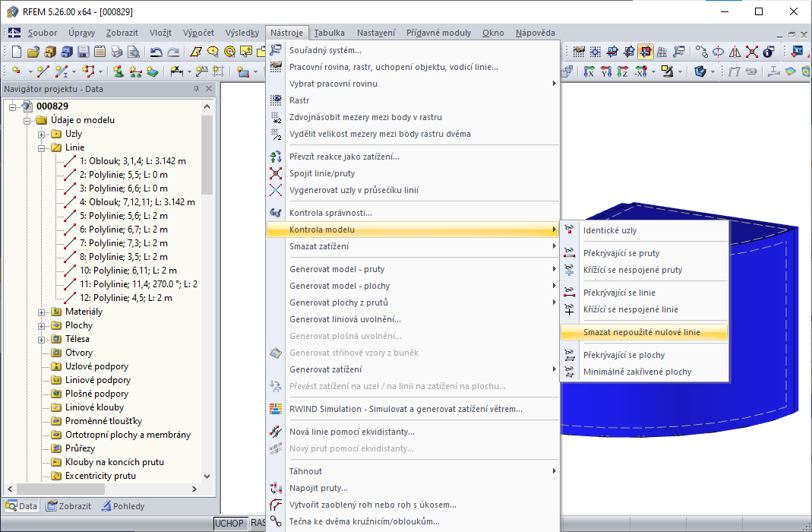
Task: Open the dropdown arrow next to new node tool
Action: click(x=30, y=71)
